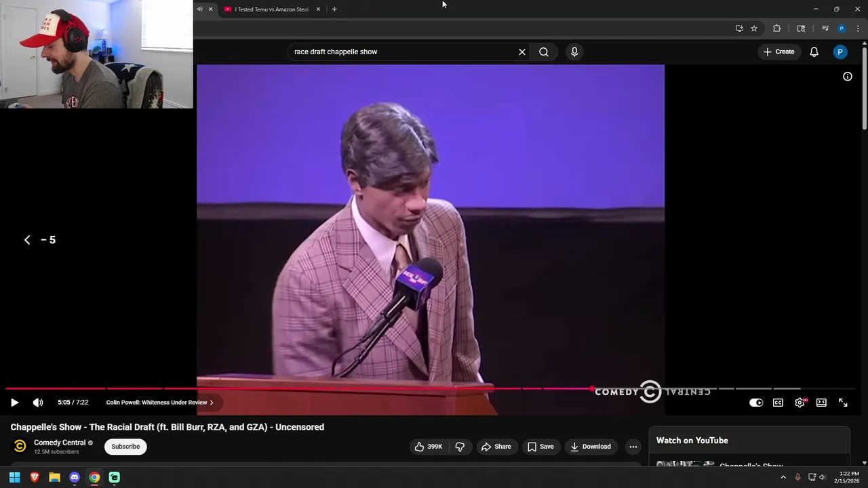The image size is (868, 488).
Task: Open the video info card icon
Action: coord(847,77)
